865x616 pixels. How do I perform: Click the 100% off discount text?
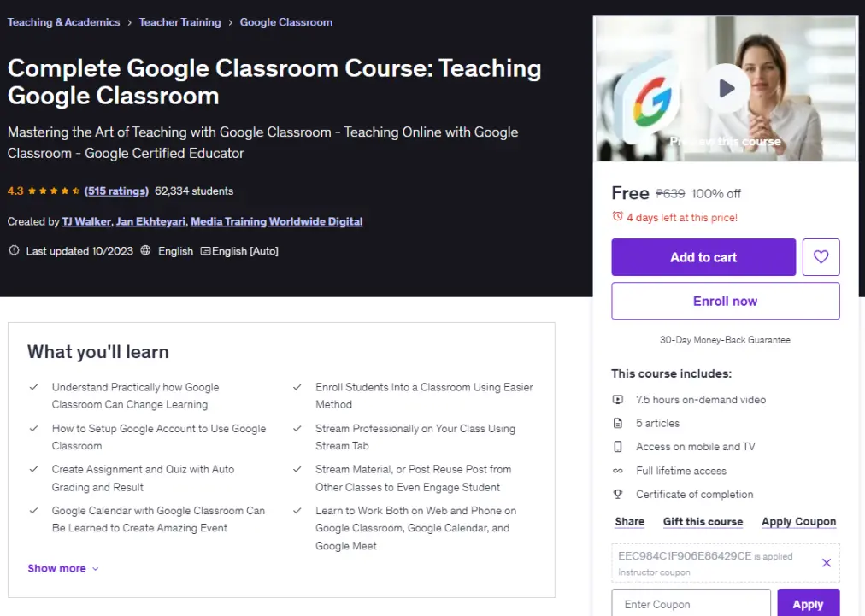715,194
